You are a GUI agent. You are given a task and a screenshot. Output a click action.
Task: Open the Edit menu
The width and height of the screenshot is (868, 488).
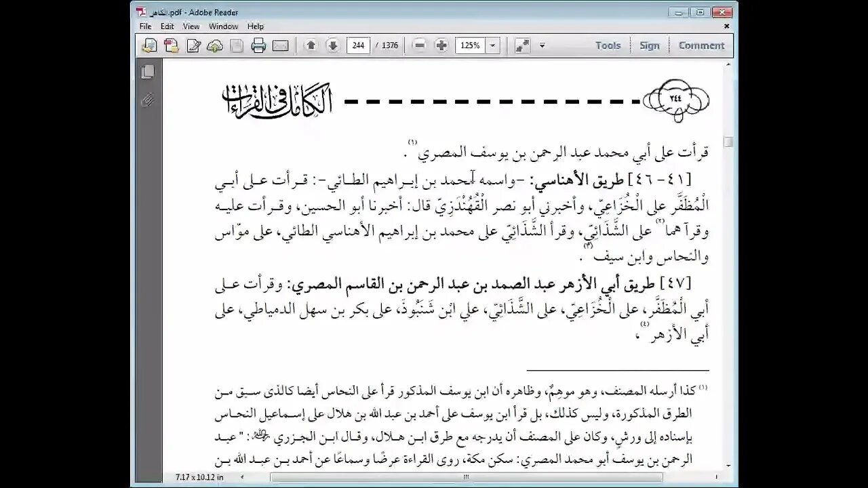click(x=167, y=26)
